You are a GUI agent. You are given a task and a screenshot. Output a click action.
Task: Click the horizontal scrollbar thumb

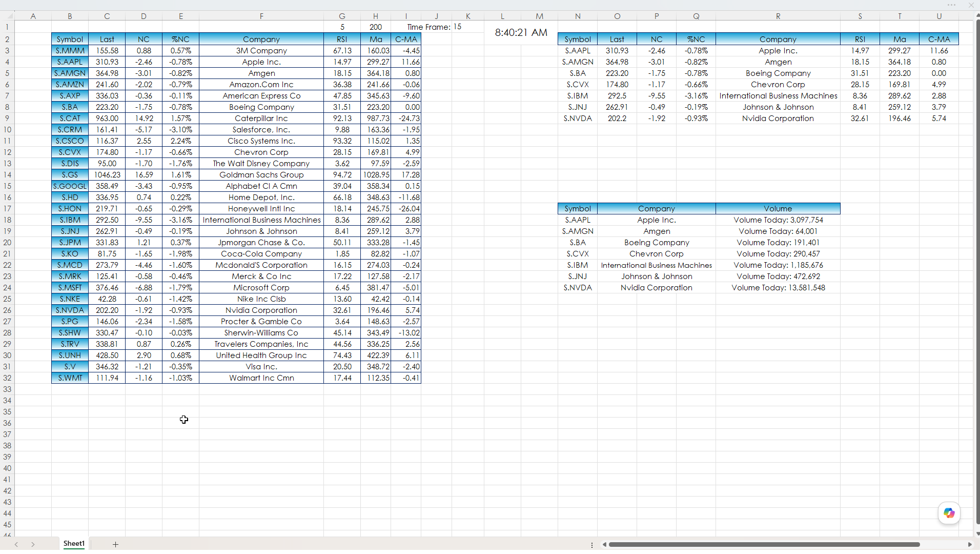tap(764, 544)
